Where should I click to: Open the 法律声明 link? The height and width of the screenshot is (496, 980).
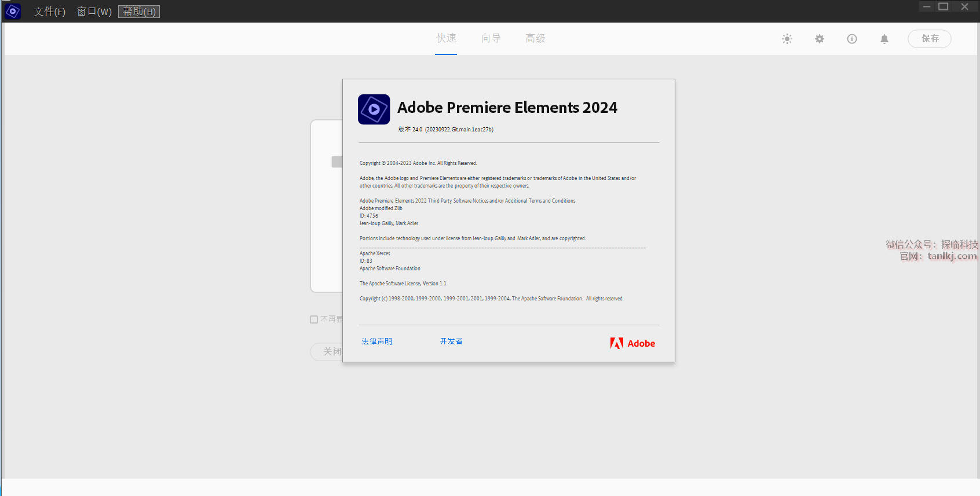point(377,341)
